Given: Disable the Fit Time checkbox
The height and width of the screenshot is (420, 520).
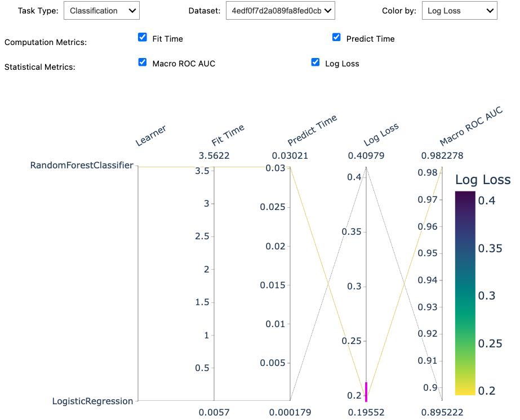Looking at the screenshot, I should pos(143,38).
